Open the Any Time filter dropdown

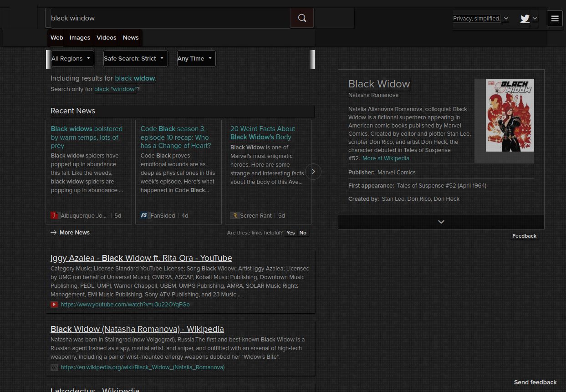coord(196,58)
